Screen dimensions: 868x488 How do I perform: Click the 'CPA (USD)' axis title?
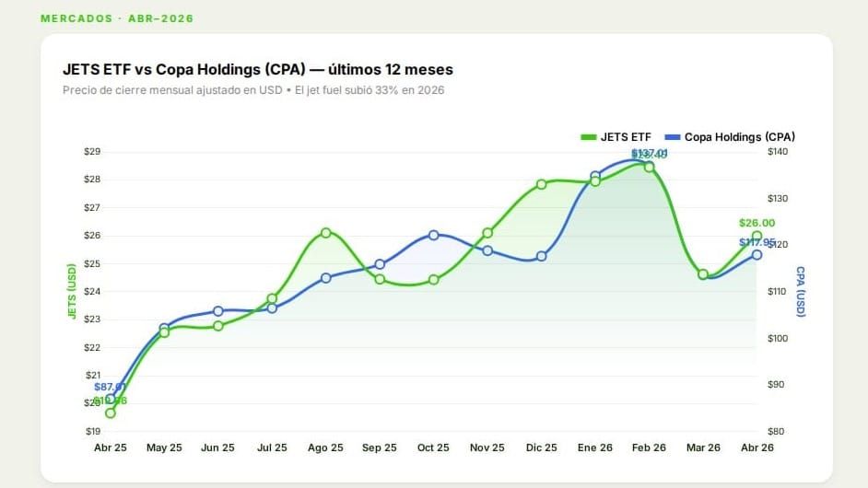pyautogui.click(x=801, y=292)
